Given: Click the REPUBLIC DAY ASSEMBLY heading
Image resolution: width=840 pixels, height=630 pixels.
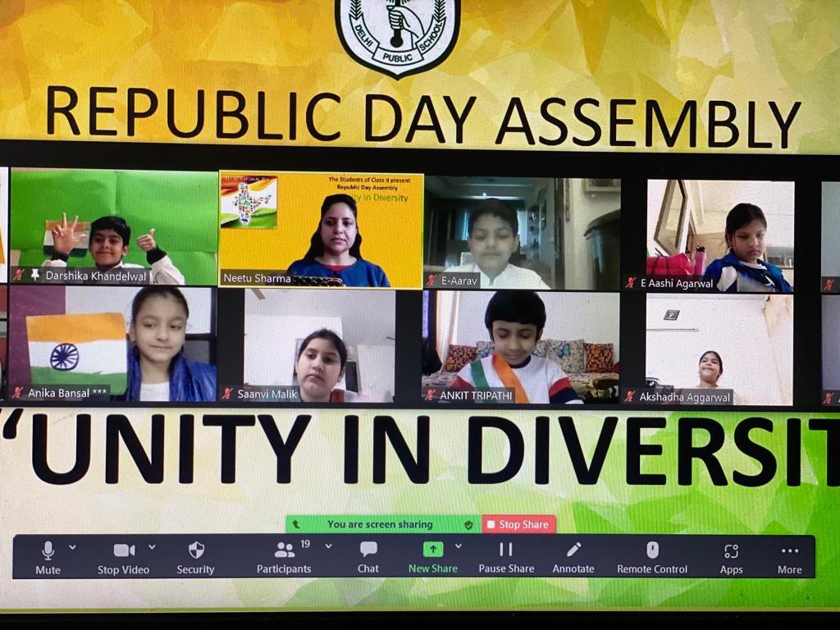Looking at the screenshot, I should (x=422, y=116).
